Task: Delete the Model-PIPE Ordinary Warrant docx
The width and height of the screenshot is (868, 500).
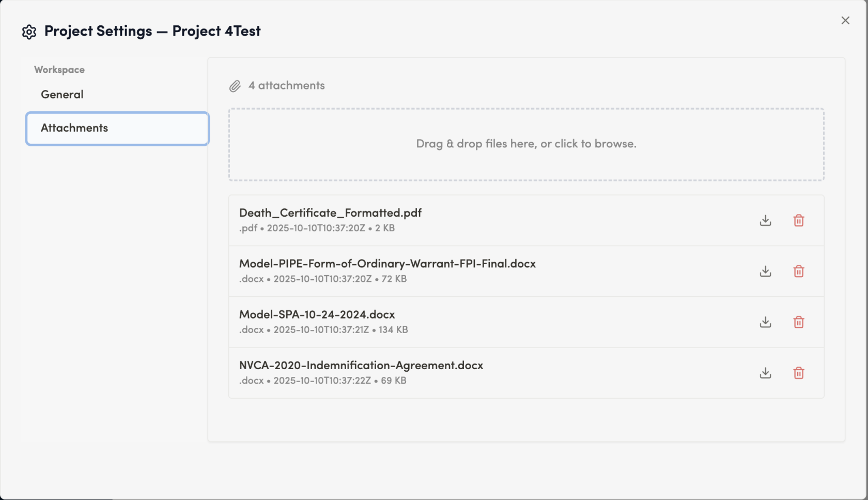Action: (x=798, y=271)
